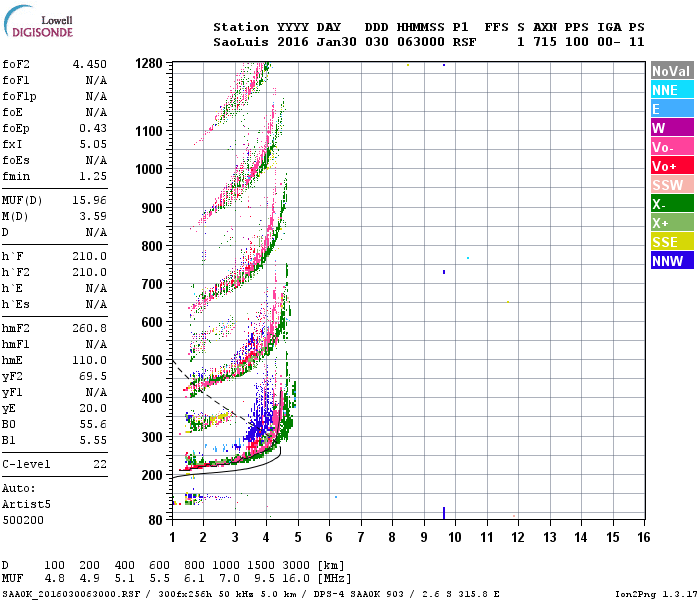Select the NoVal legend swatch
The width and height of the screenshot is (700, 600).
(672, 71)
